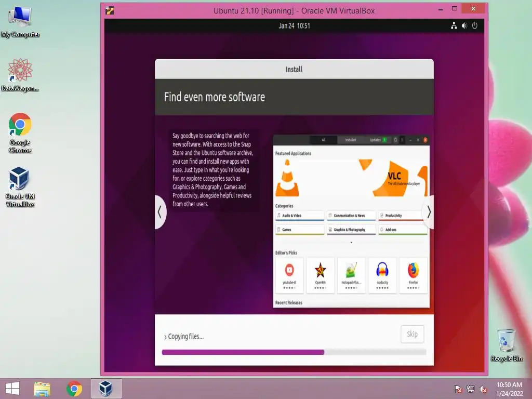
Task: Open Ubuntu clock Jan 24 10:51
Action: click(x=294, y=26)
